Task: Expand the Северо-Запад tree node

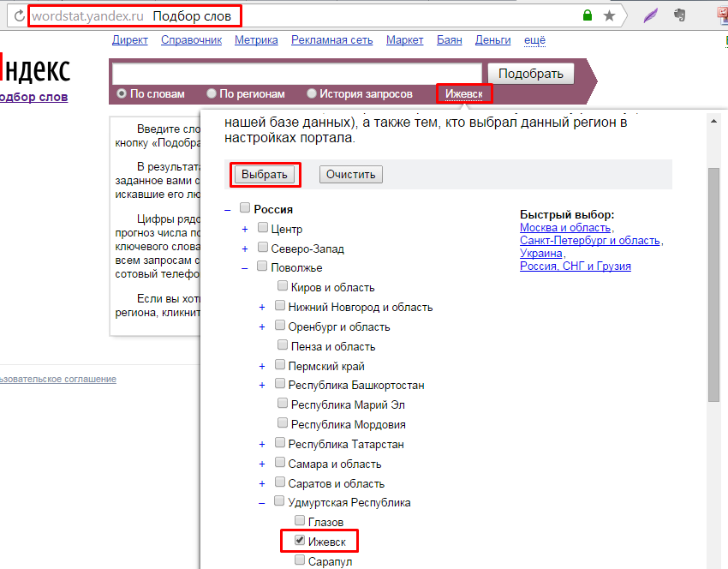Action: [245, 249]
